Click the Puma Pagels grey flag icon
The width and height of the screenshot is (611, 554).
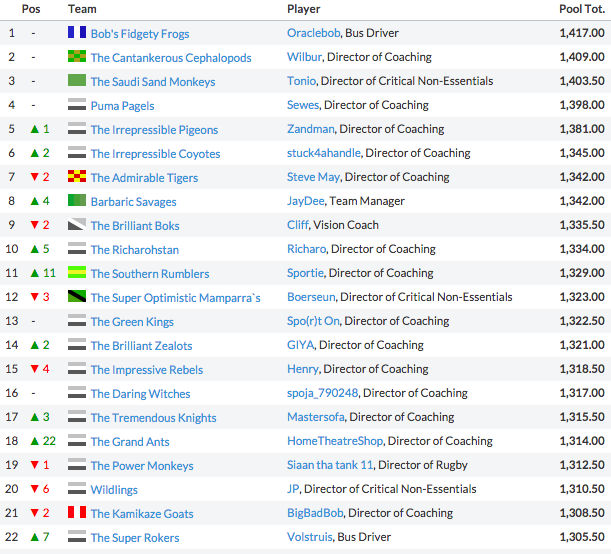pyautogui.click(x=77, y=104)
